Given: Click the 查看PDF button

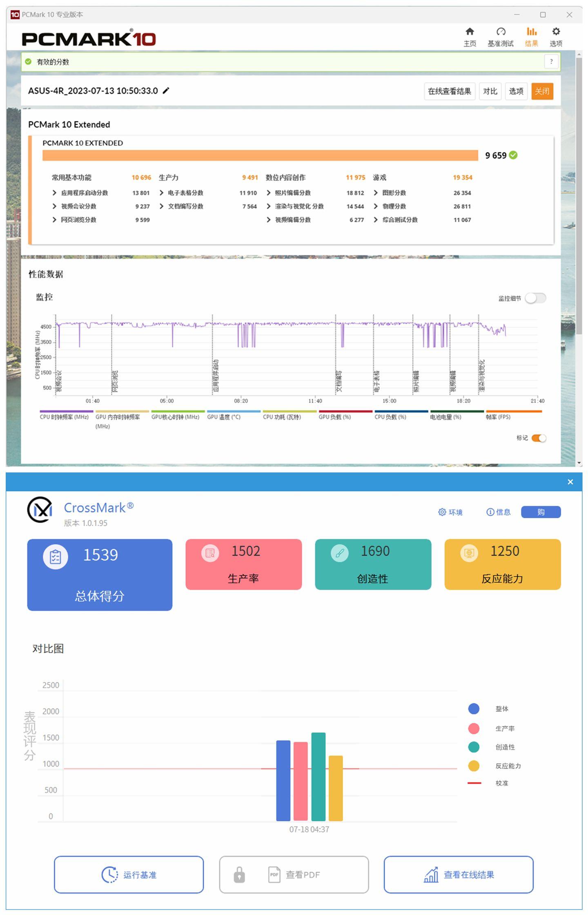Looking at the screenshot, I should (294, 875).
